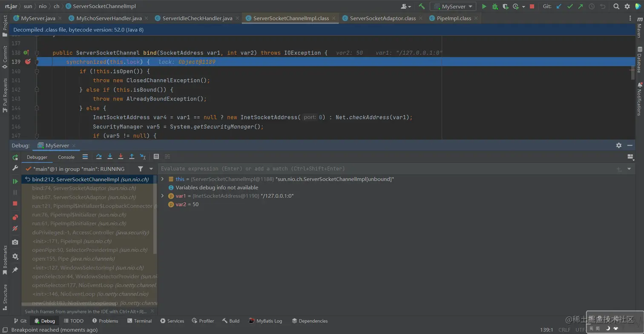Open evaluate expression history dropdown
644x334 pixels.
pos(629,169)
